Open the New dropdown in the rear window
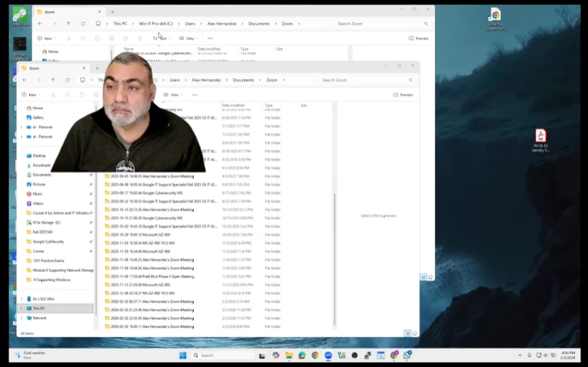The image size is (588, 367). point(47,38)
